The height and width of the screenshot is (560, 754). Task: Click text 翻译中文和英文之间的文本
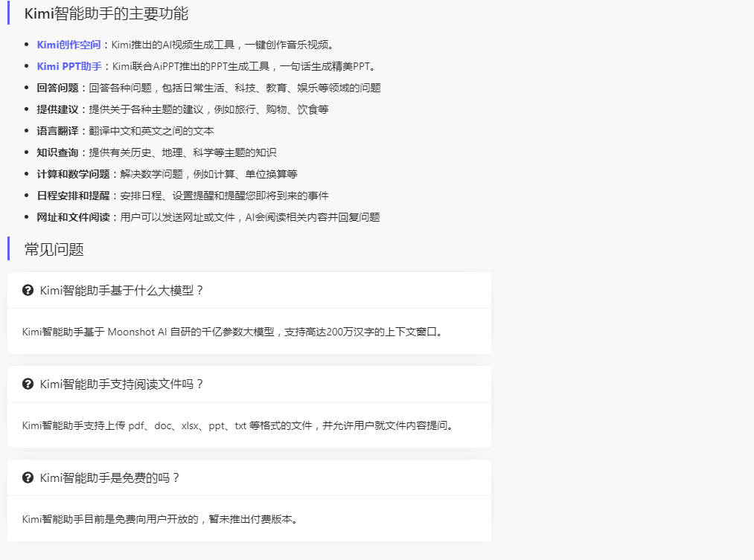point(151,131)
